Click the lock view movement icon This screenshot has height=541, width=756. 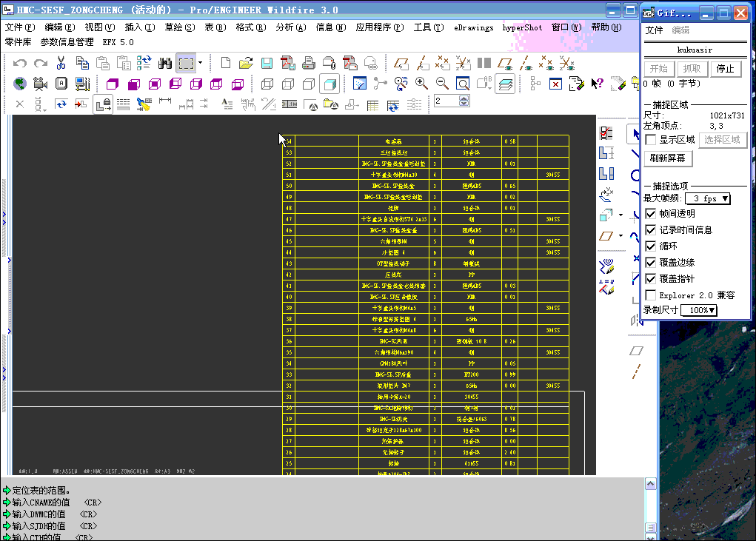pyautogui.click(x=103, y=104)
